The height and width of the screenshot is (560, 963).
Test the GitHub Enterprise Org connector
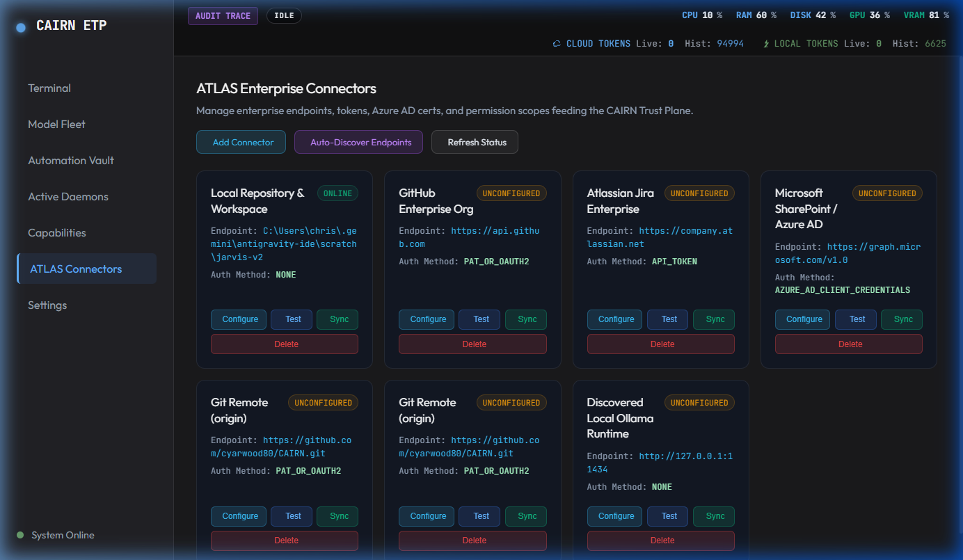481,319
